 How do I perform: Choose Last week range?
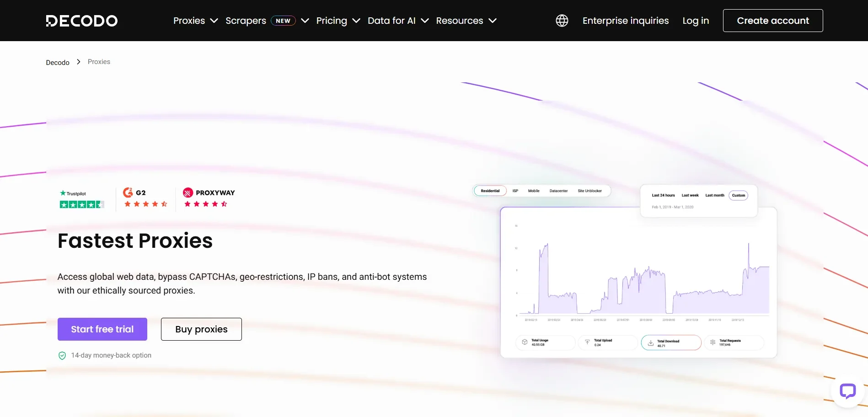(x=690, y=195)
